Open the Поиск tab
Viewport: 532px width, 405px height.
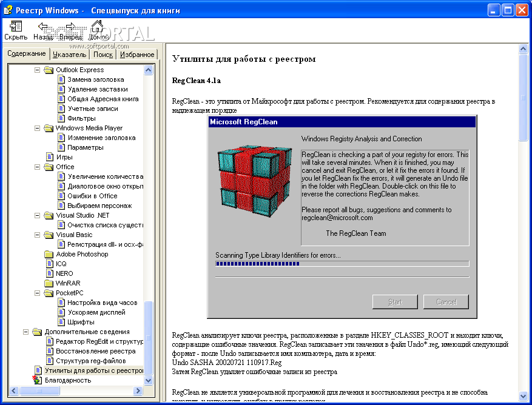coord(103,55)
